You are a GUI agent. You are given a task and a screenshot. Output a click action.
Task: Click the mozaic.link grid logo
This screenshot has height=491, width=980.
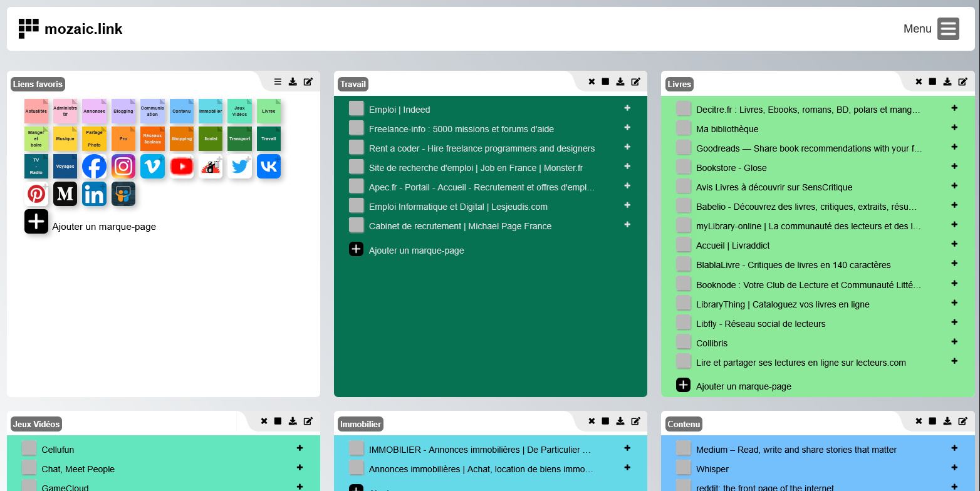pyautogui.click(x=29, y=29)
